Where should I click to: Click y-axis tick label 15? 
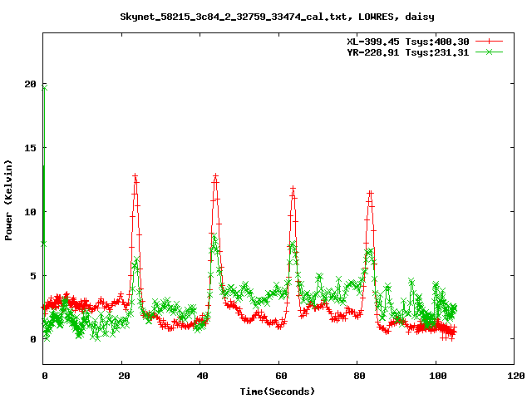pyautogui.click(x=30, y=148)
